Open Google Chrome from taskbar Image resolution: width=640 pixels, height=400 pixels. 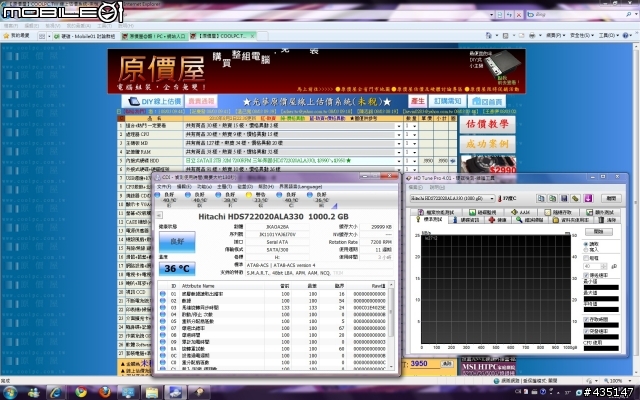(80, 393)
